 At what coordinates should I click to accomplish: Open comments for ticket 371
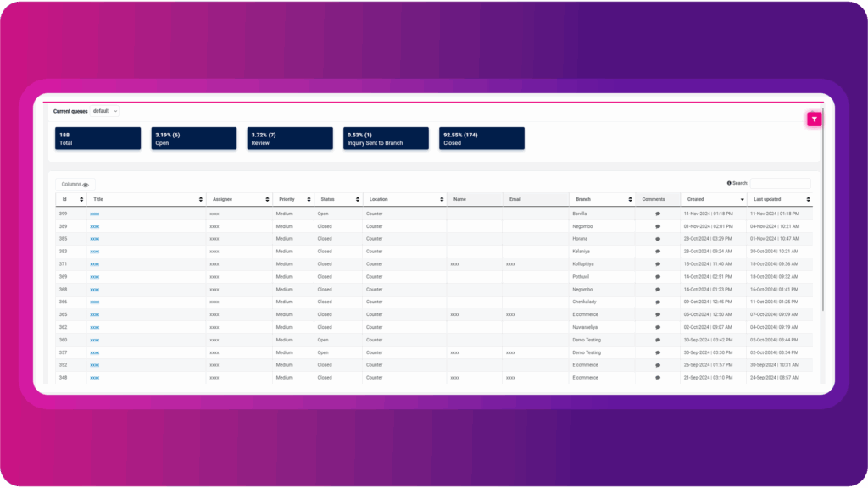(658, 264)
